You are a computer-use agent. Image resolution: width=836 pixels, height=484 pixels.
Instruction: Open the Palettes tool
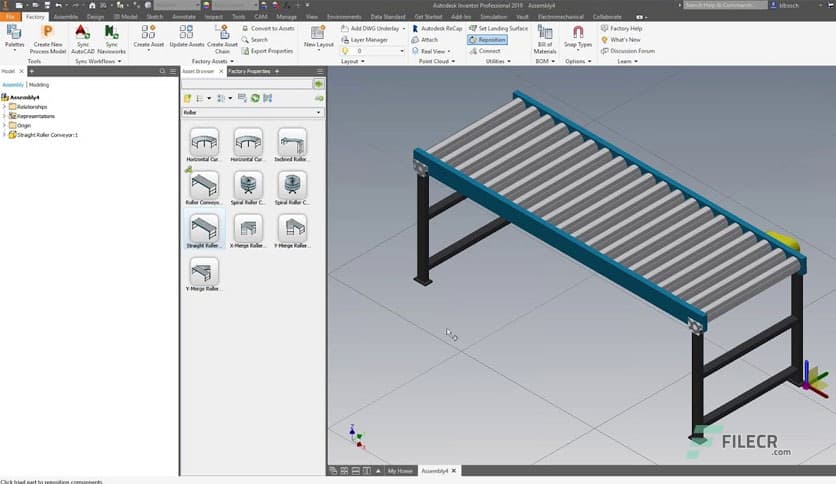coord(14,36)
